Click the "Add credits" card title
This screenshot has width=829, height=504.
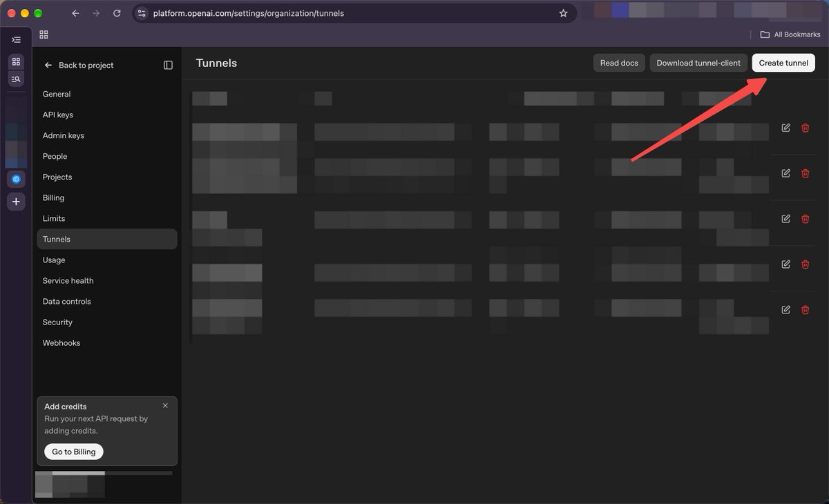click(66, 407)
